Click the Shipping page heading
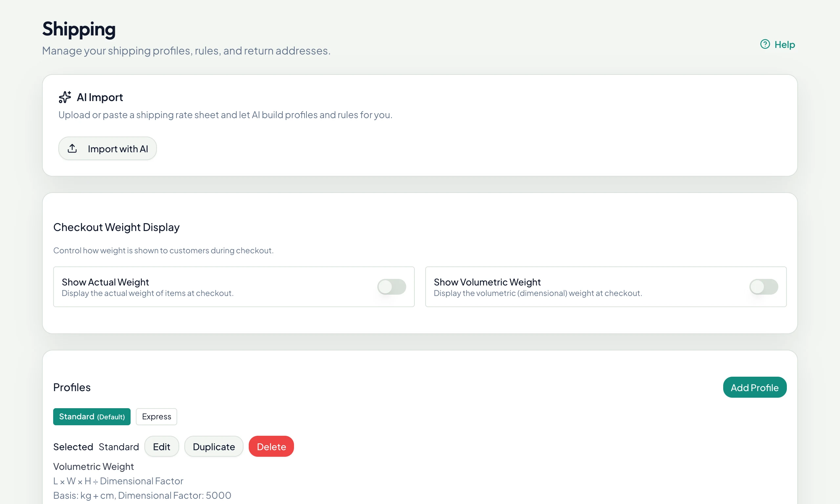The image size is (840, 504). click(x=79, y=30)
